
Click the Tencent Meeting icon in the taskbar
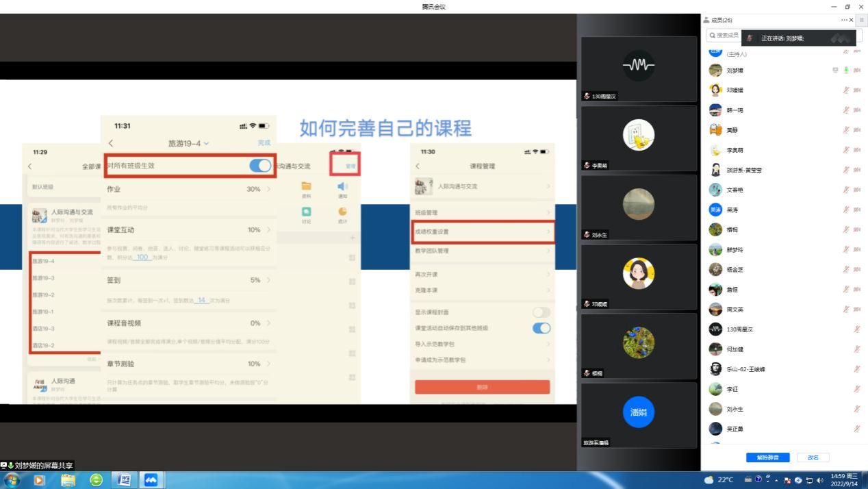[x=151, y=480]
